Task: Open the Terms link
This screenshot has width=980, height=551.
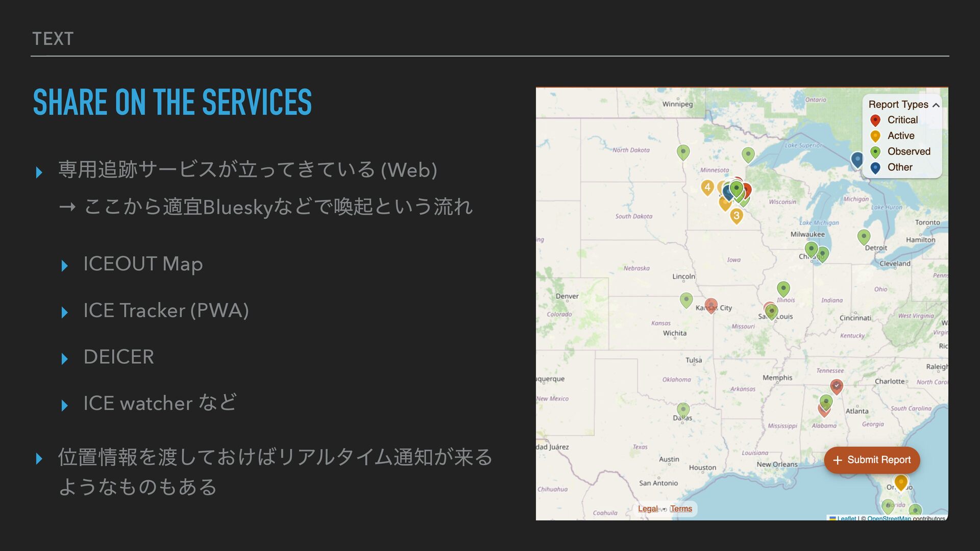Action: click(x=681, y=509)
